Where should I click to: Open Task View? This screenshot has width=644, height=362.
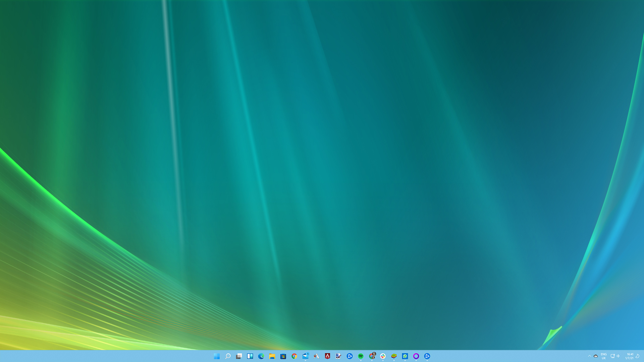[239, 356]
